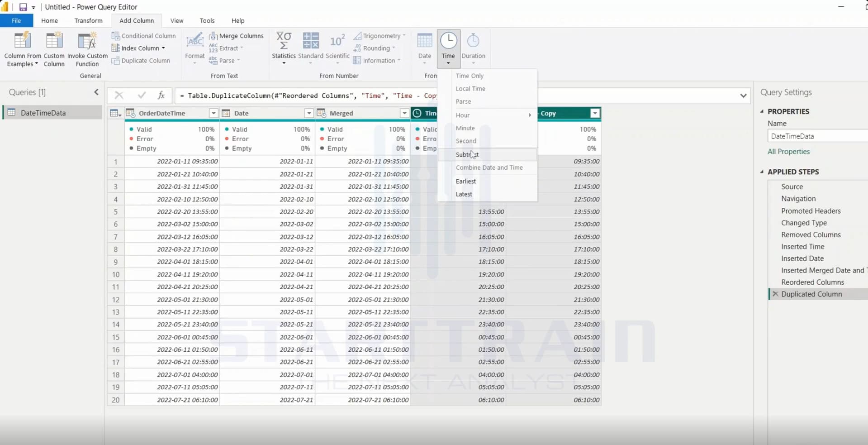Collapse the APPLIED STEPS section
The image size is (868, 445).
(x=762, y=172)
